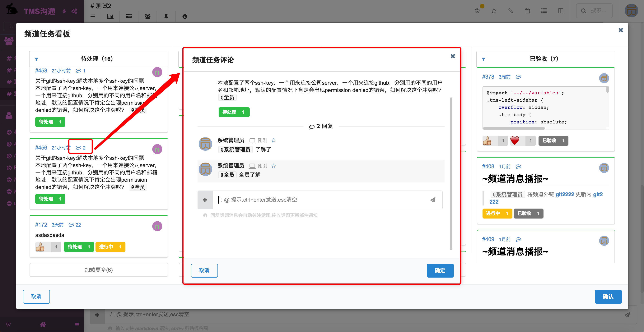Close the 频道任务评论 dialog
Viewport: 644px width, 332px height.
[x=452, y=56]
